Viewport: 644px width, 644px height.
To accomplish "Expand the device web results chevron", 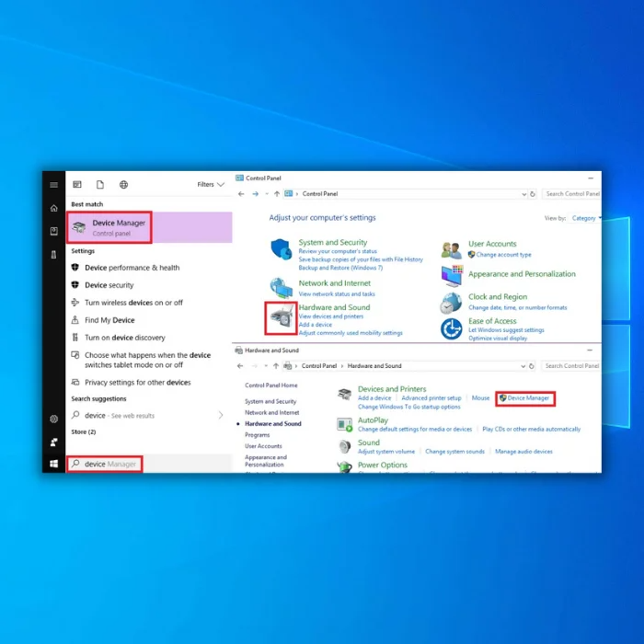I will tap(221, 415).
